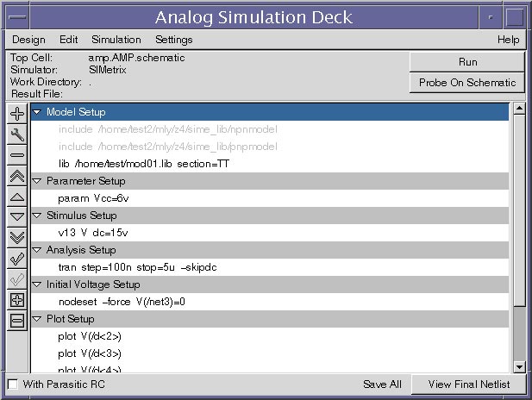The height and width of the screenshot is (400, 532).
Task: Collapse the Model Setup section
Action: pos(36,112)
